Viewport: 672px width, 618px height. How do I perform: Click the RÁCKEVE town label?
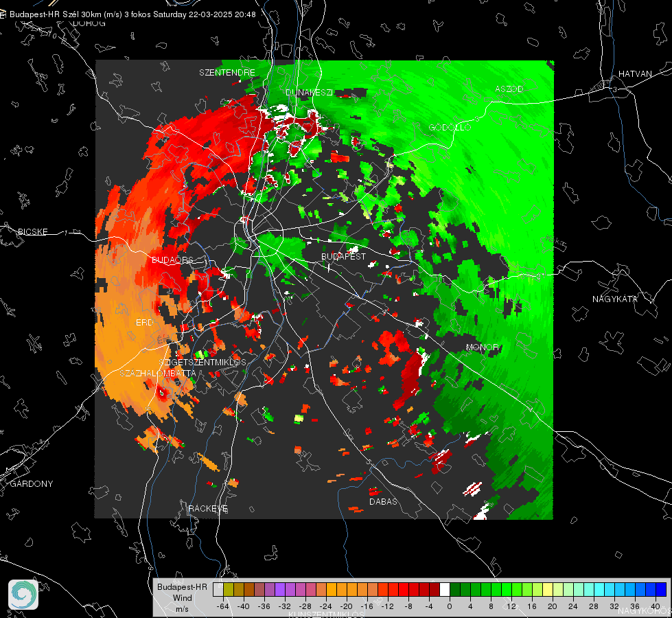[208, 508]
